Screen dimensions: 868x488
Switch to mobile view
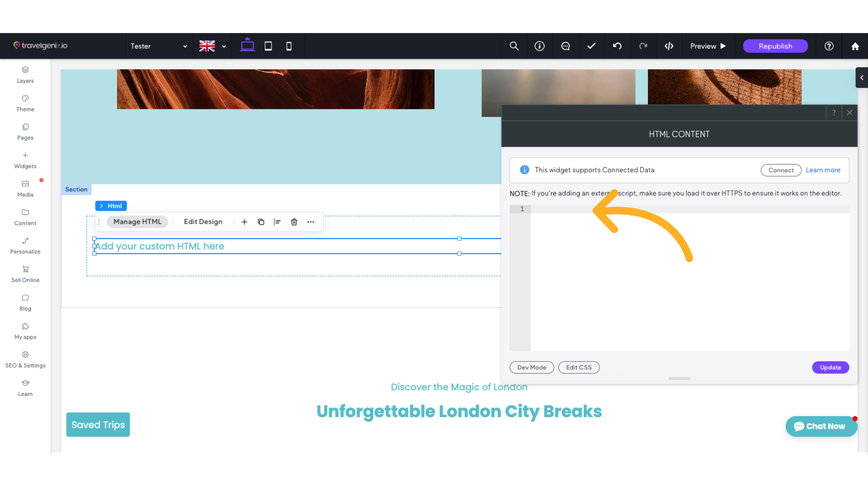(x=288, y=46)
